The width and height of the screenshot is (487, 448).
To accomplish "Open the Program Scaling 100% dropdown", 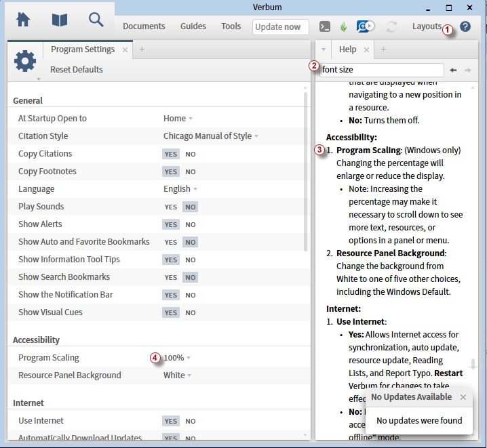I will tap(177, 358).
